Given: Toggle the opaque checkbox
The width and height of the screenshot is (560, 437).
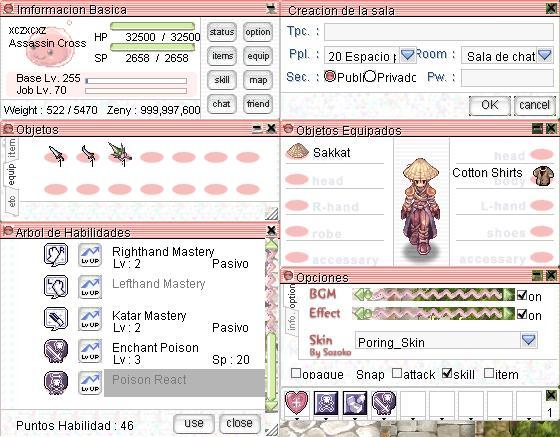Looking at the screenshot, I should point(296,373).
